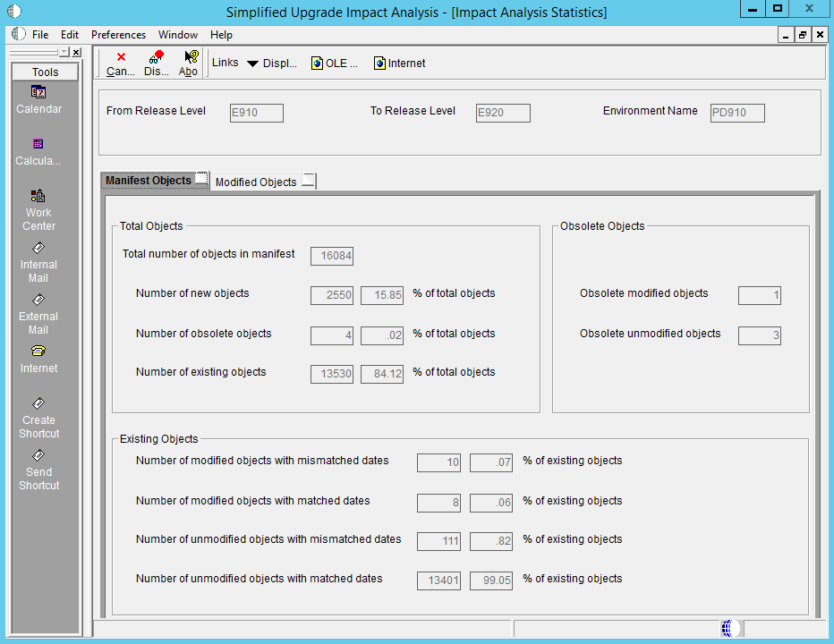The image size is (834, 644).
Task: Launch the Calculator tool icon
Action: [38, 144]
